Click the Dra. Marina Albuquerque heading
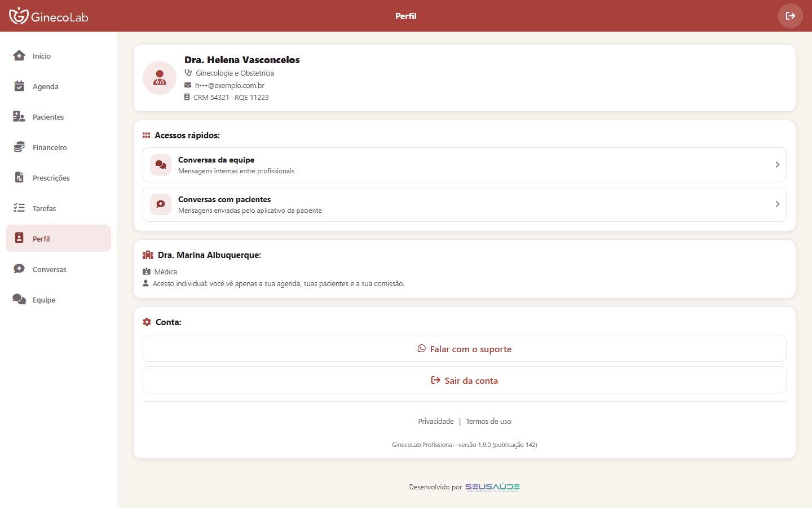Screen dimensions: 812x508 click(x=210, y=255)
